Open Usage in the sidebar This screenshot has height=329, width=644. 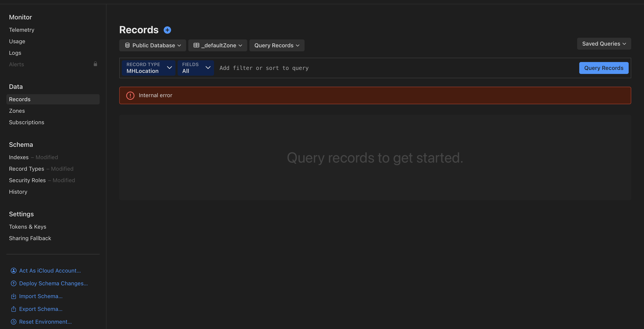pyautogui.click(x=17, y=41)
